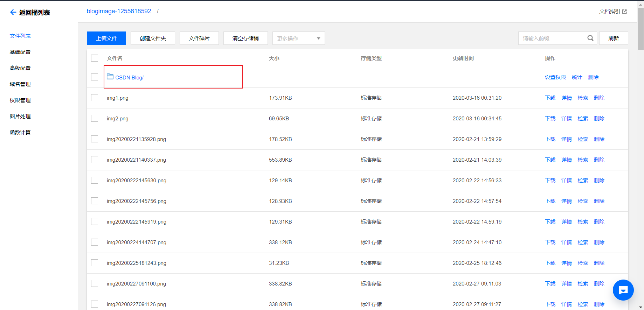
Task: Click the 存储类型 column header
Action: pyautogui.click(x=371, y=58)
